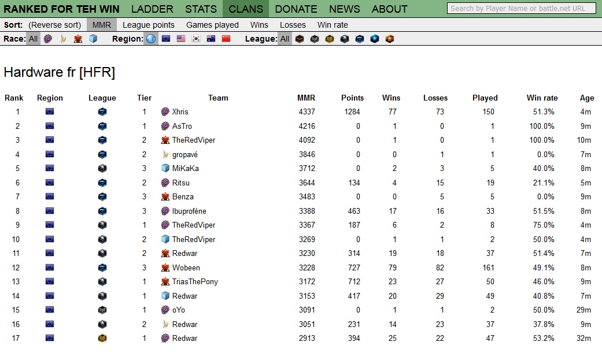
Task: Filter by Random race cube icon
Action: point(93,39)
